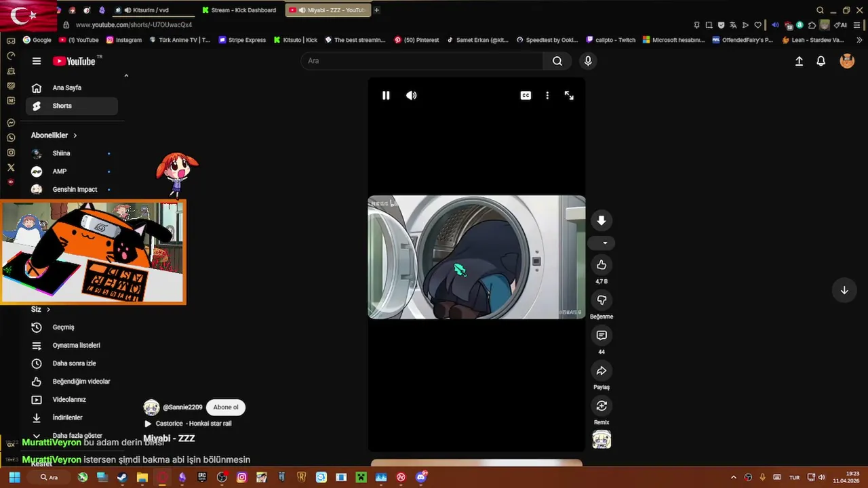Open the Genshin Impact subscription channel
The height and width of the screenshot is (488, 868).
click(x=72, y=190)
